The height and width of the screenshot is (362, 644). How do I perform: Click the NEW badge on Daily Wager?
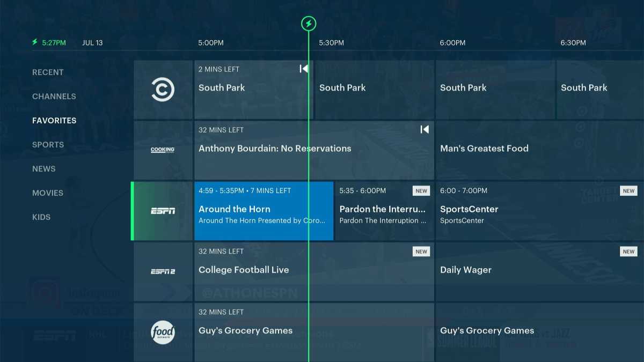628,251
